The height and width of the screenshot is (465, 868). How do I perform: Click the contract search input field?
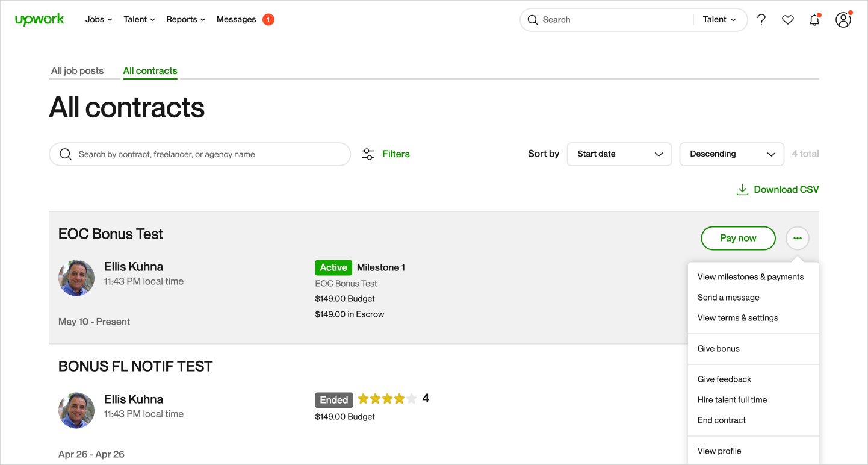coord(205,154)
